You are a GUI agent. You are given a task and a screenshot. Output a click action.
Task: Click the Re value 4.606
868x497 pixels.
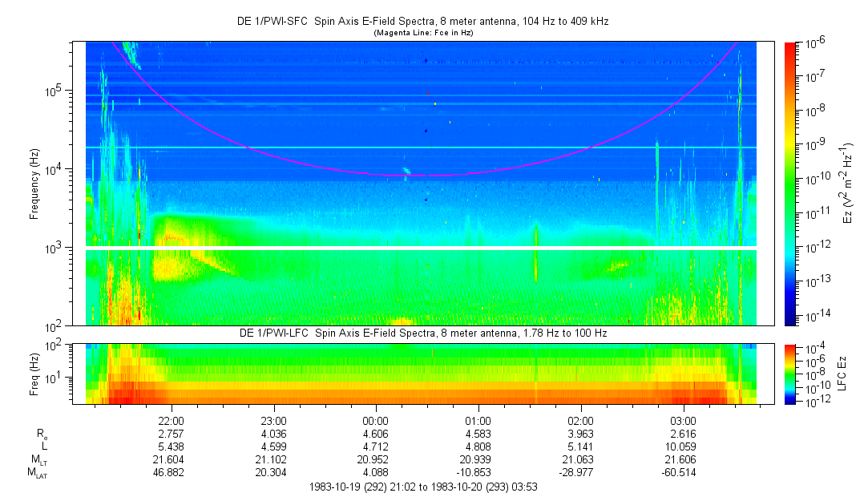tap(376, 433)
